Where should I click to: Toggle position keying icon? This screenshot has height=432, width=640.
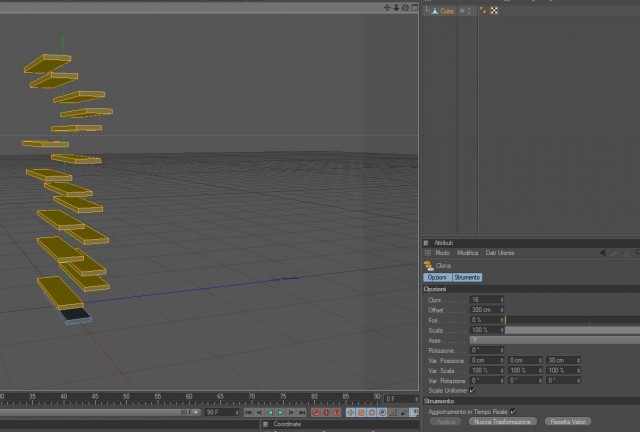[x=351, y=412]
